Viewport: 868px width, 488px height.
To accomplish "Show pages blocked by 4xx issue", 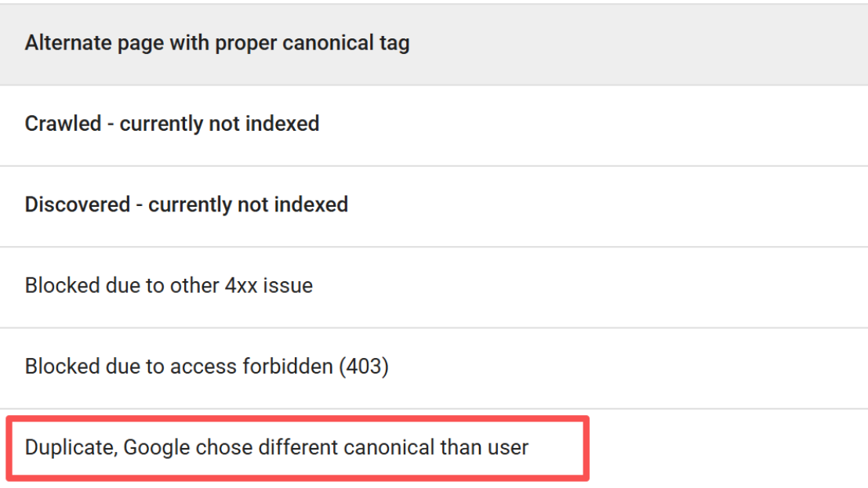I will click(x=434, y=287).
